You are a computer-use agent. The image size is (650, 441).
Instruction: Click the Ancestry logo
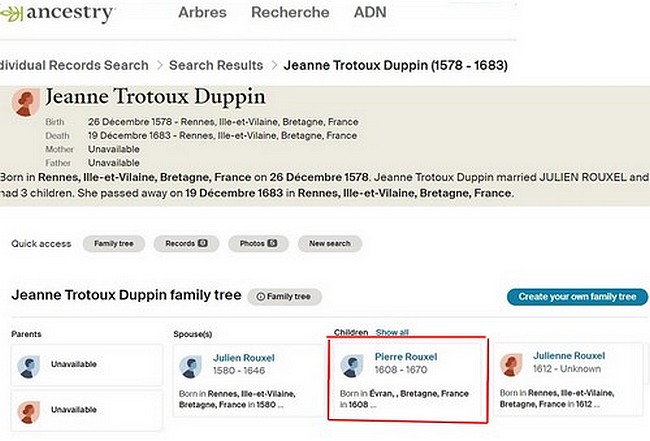click(58, 13)
